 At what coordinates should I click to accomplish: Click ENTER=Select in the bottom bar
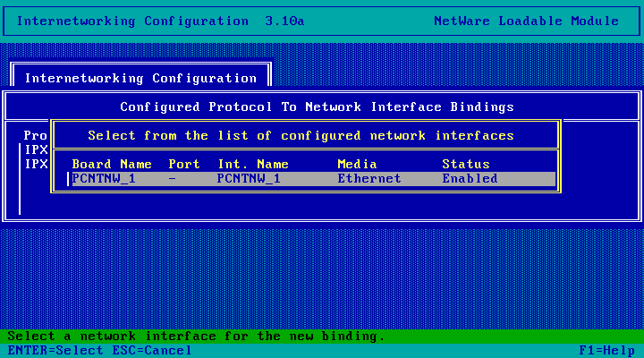pyautogui.click(x=55, y=351)
